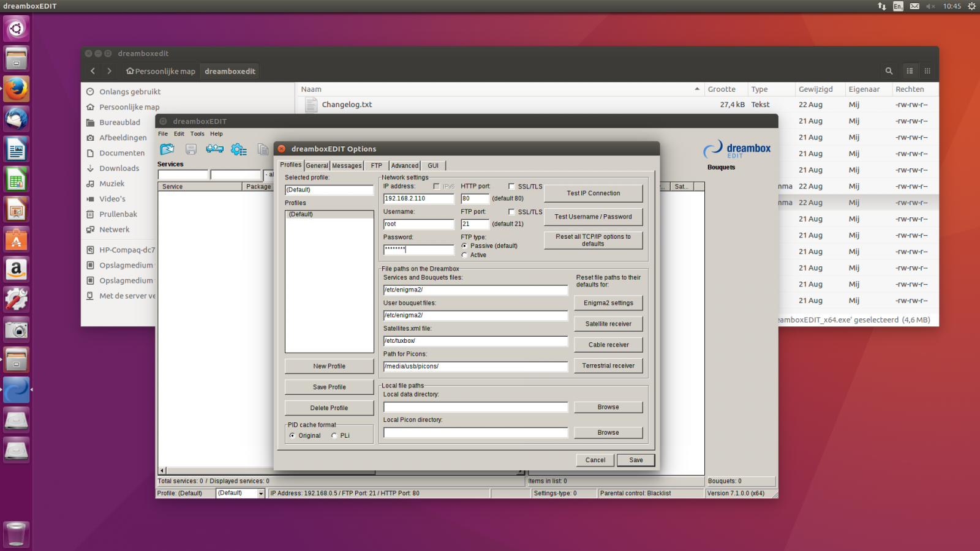Open Thunderbird mail from the dock
980x551 pixels.
pyautogui.click(x=17, y=119)
